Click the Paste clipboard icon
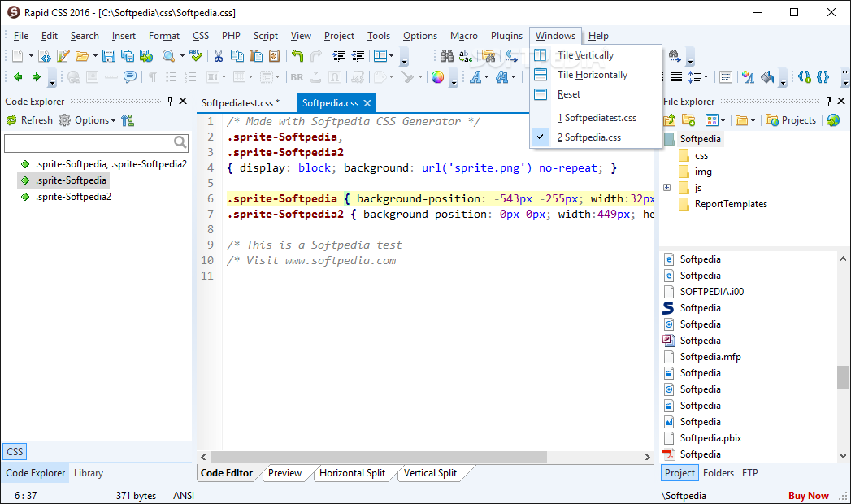851x504 pixels. tap(256, 56)
